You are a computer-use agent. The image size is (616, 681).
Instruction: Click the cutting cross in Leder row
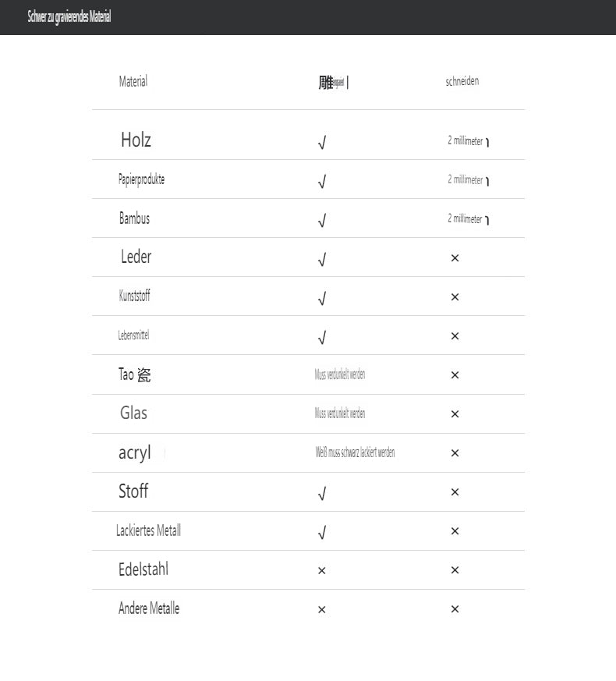455,258
